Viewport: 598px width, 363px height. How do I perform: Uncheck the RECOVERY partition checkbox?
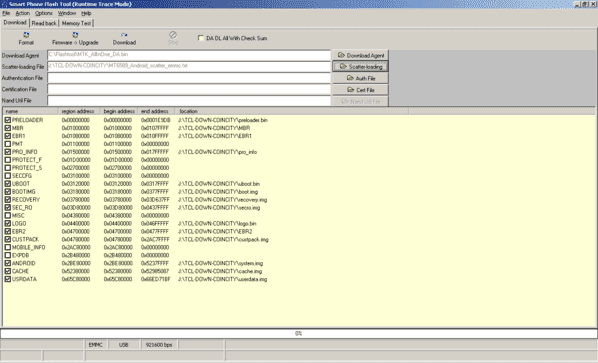[8, 199]
